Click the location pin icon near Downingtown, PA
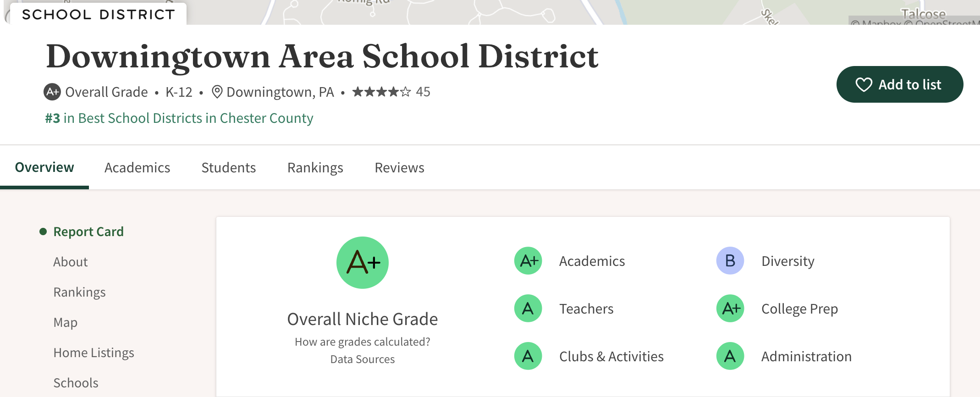Viewport: 980px width, 397px height. coord(217,92)
